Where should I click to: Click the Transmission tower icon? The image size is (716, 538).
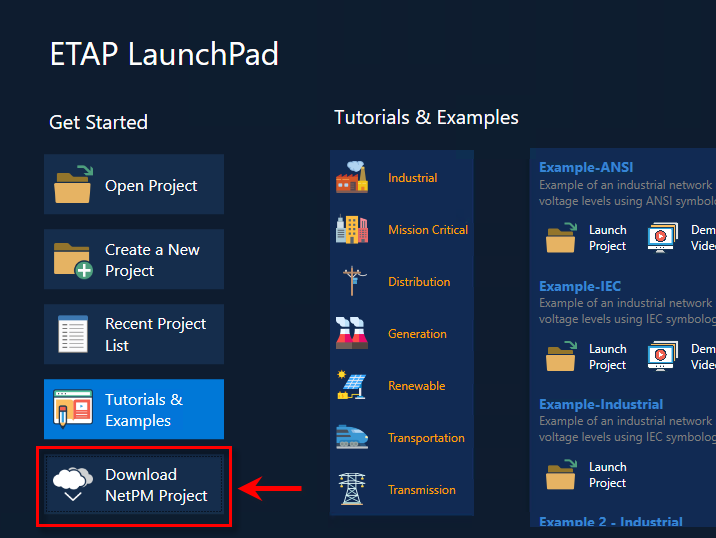[352, 489]
